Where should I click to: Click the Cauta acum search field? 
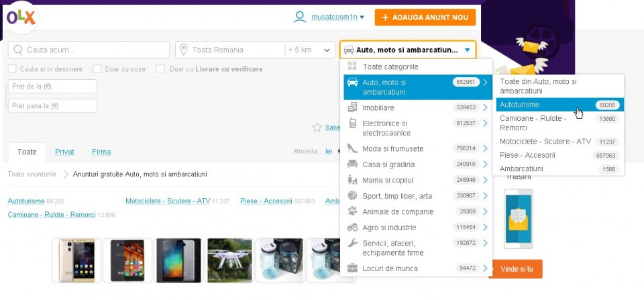point(89,50)
